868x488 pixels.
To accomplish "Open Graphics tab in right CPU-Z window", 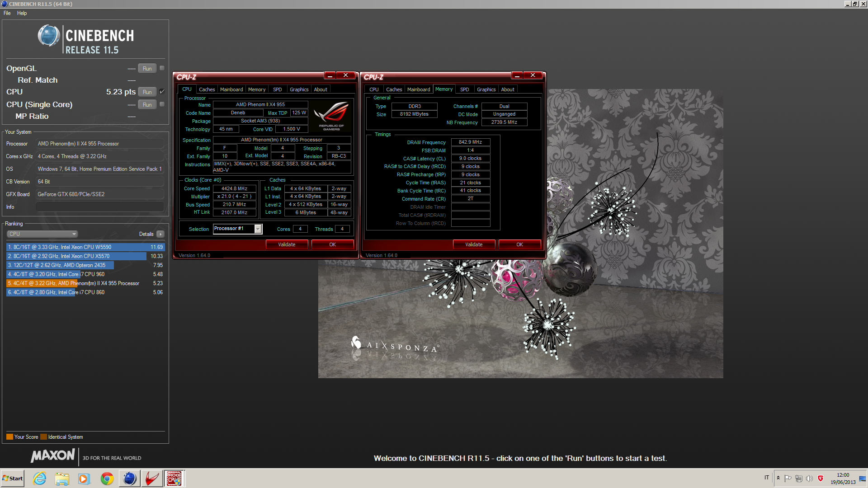I will pyautogui.click(x=486, y=89).
